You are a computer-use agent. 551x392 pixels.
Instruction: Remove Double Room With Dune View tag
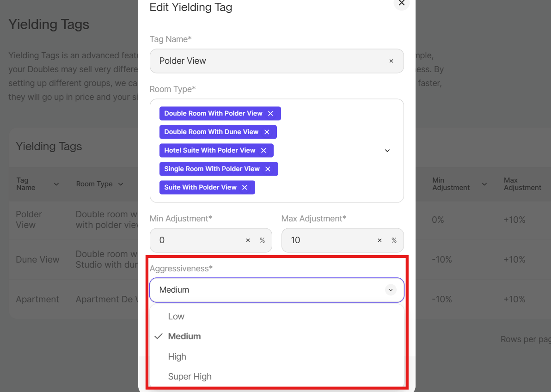(x=267, y=132)
